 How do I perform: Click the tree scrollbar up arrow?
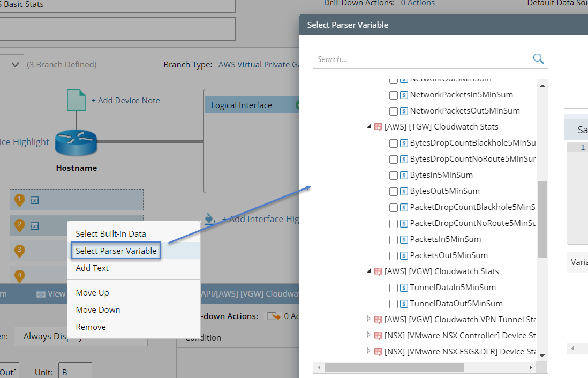point(542,86)
